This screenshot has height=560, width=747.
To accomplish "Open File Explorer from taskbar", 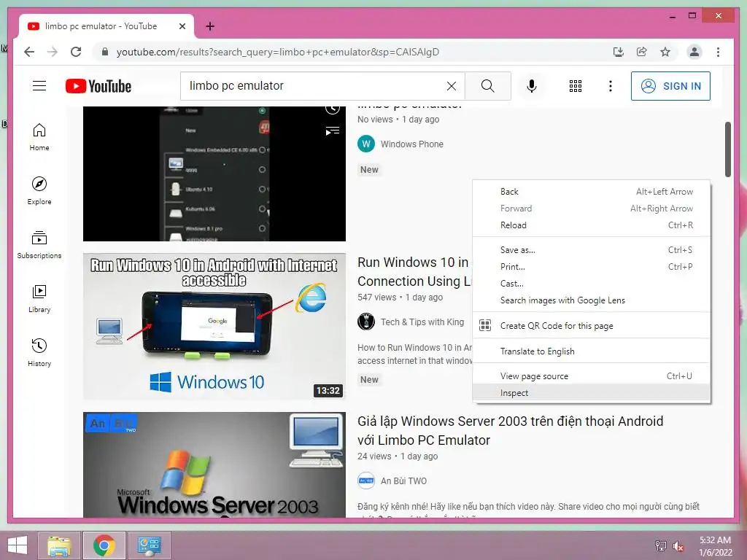I will click(58, 545).
